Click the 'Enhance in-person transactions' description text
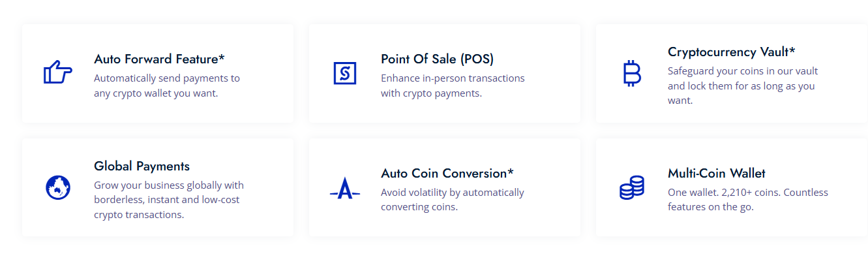The image size is (868, 254). (x=453, y=86)
